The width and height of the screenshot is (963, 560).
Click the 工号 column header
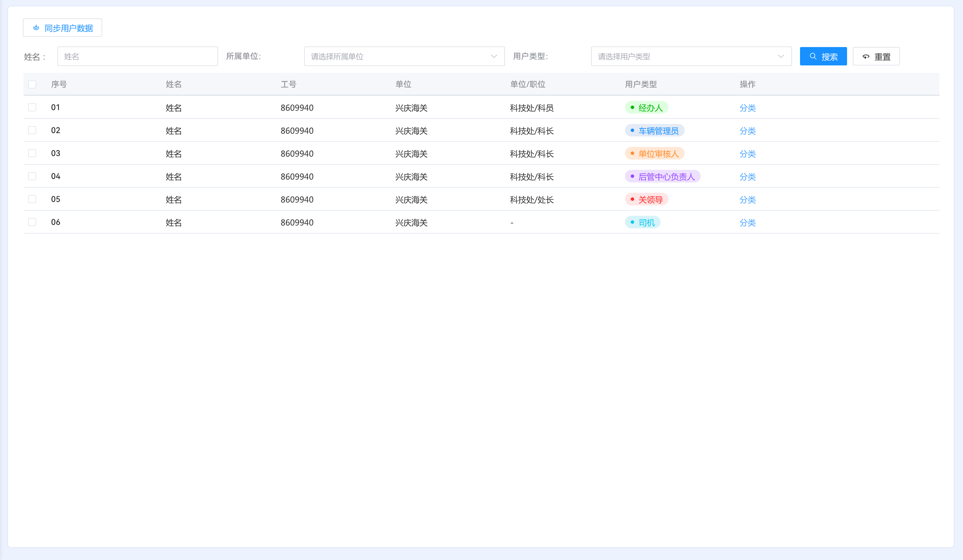coord(288,84)
